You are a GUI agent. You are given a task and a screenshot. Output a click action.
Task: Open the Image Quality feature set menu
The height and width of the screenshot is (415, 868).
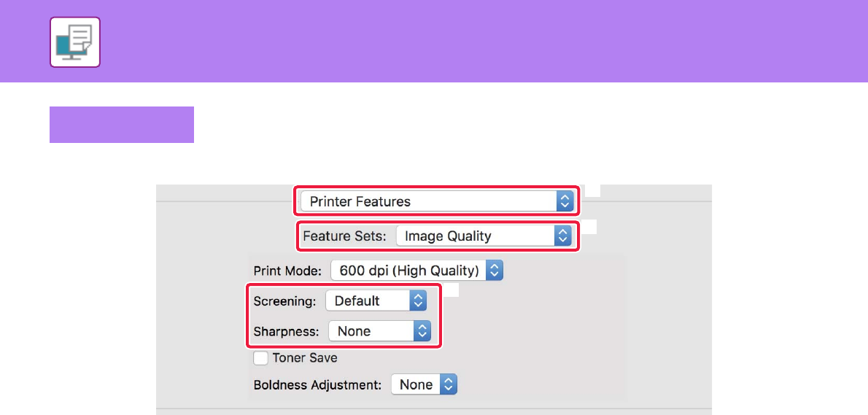point(474,236)
